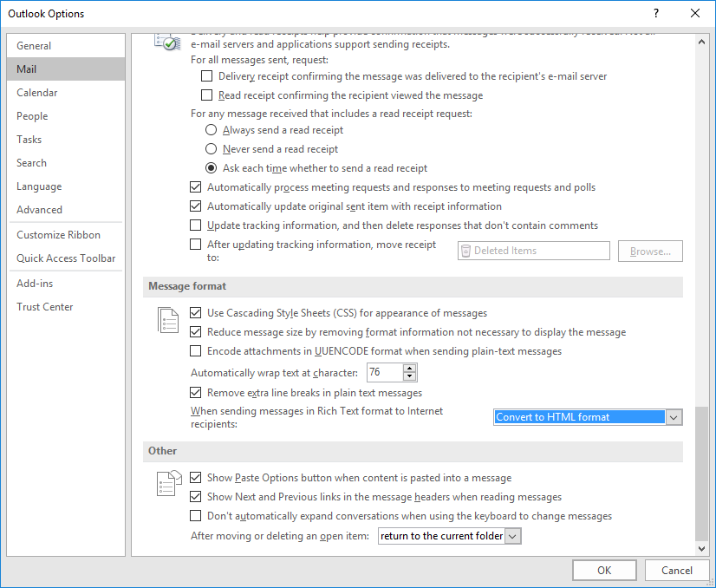Click the Help question mark icon
Image resolution: width=716 pixels, height=588 pixels.
pos(655,13)
